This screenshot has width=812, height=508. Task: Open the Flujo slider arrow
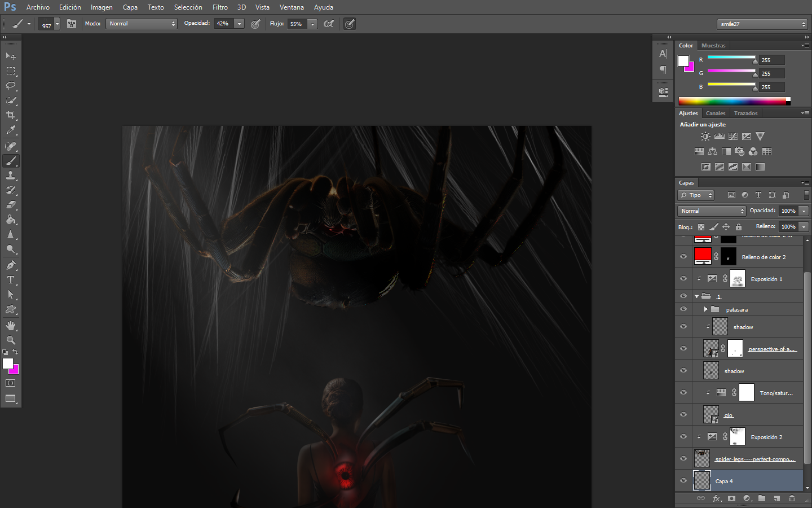(312, 24)
